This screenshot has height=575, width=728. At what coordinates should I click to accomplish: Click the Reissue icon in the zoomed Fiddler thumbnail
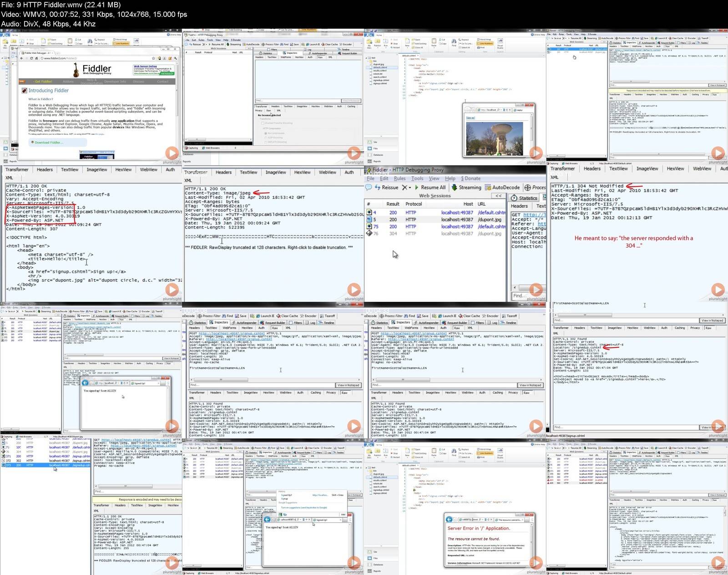point(377,187)
